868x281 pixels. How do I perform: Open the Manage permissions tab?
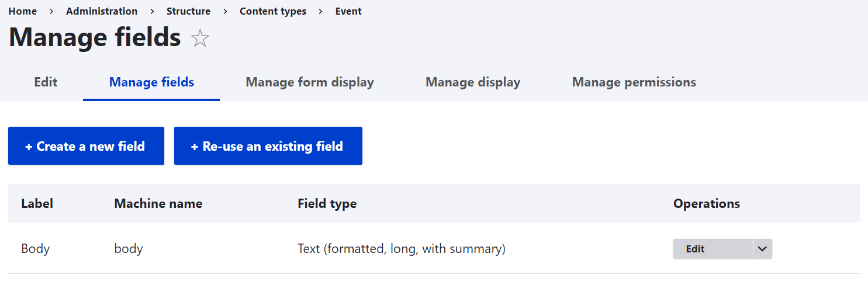click(x=634, y=82)
